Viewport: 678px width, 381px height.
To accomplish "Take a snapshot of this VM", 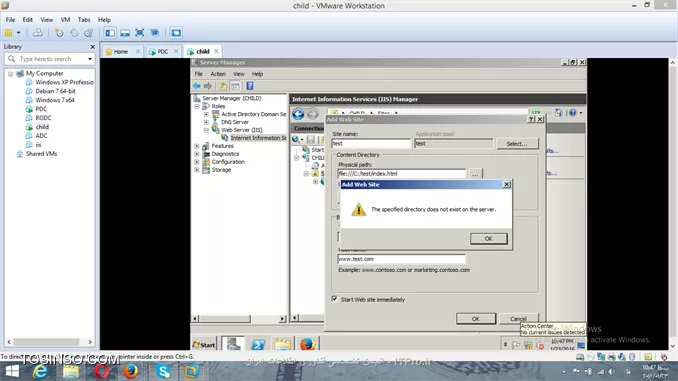I will [59, 32].
